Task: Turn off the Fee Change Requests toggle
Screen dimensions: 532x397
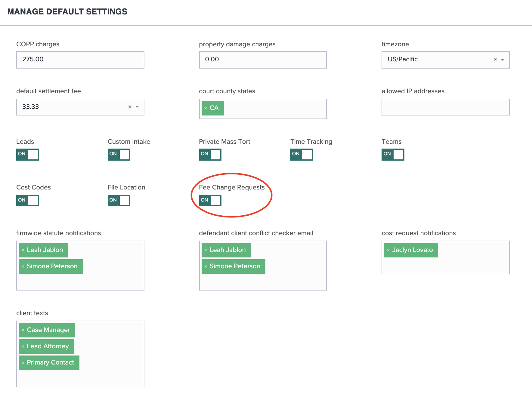Action: click(x=210, y=200)
